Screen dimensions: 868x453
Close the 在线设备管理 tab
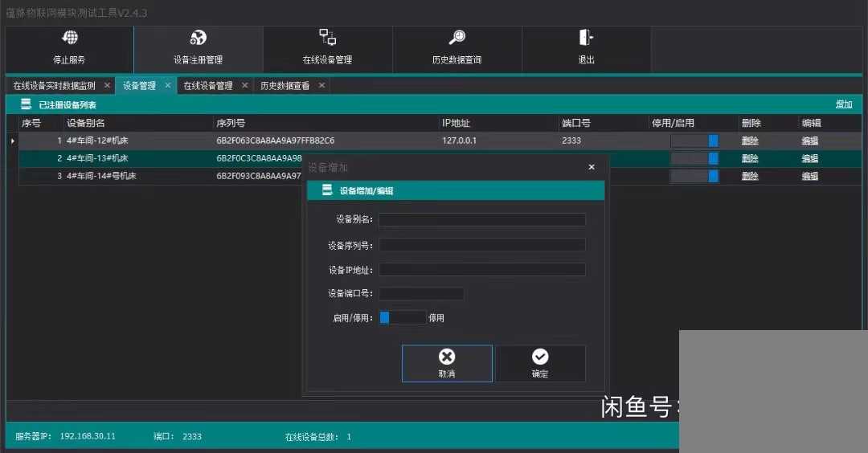pyautogui.click(x=244, y=85)
